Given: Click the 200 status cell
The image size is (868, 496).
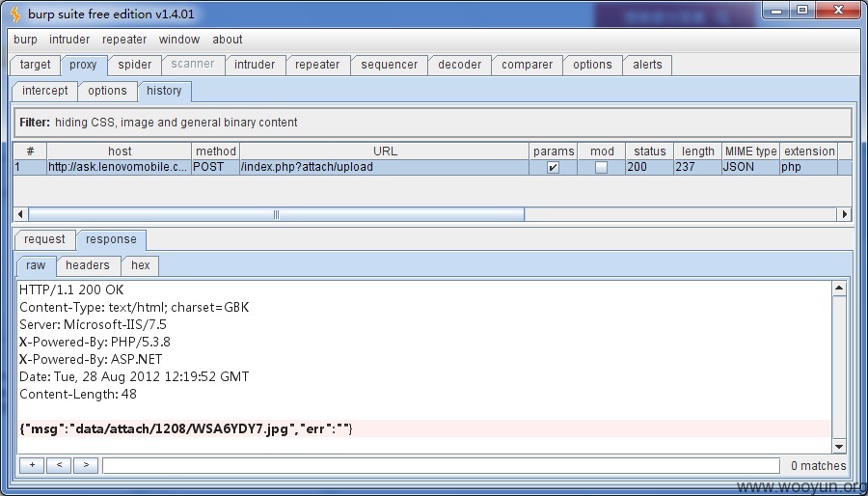Looking at the screenshot, I should [x=649, y=167].
